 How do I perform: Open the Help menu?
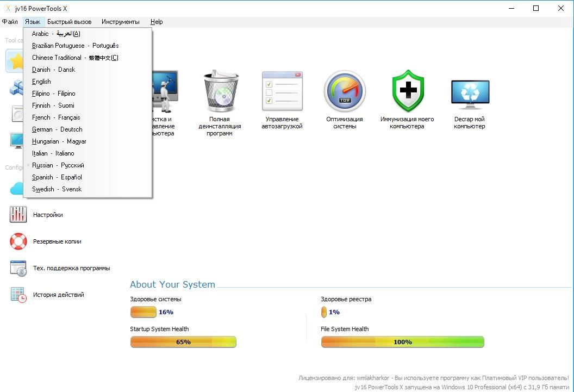157,22
